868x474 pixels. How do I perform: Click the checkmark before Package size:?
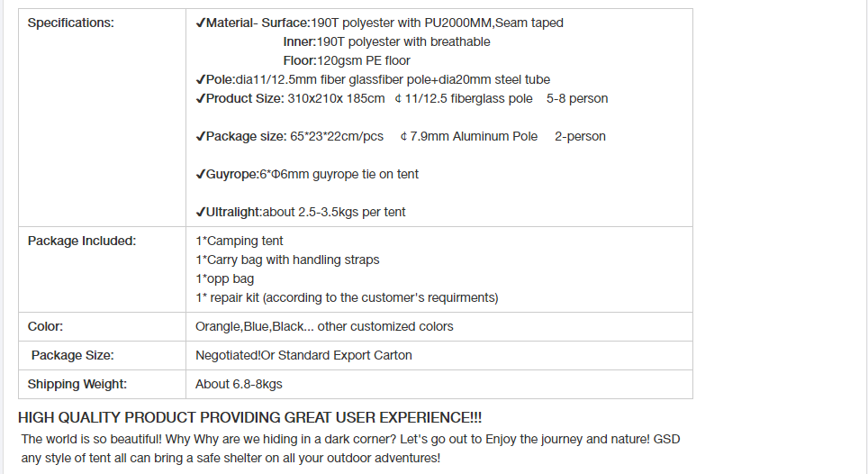[x=201, y=136]
